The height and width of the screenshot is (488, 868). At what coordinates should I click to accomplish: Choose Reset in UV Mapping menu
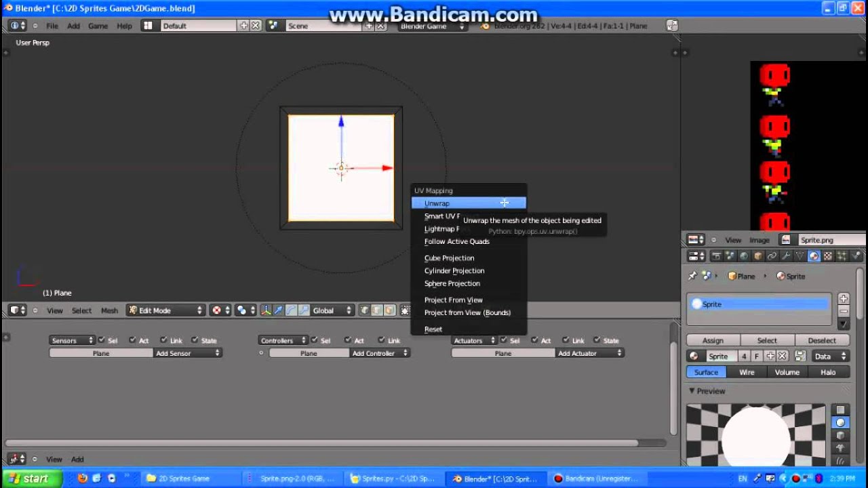click(469, 329)
